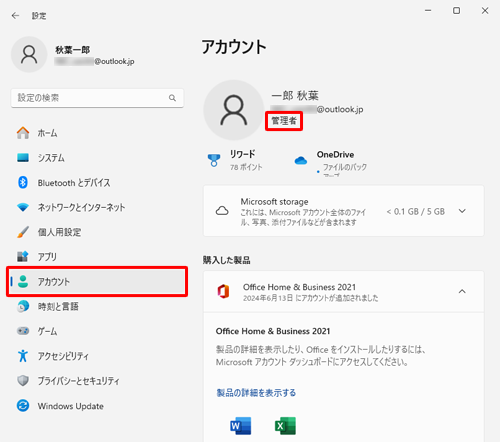Click the リワード medal icon
Screen dimensions: 500x442
click(214, 160)
